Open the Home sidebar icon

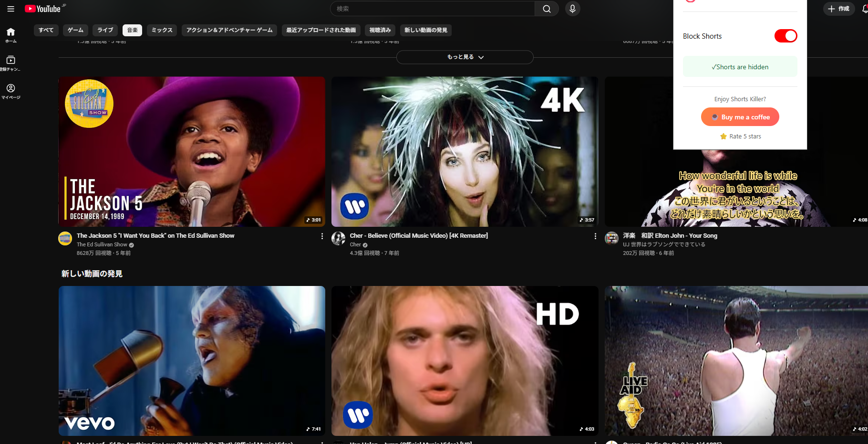(10, 34)
